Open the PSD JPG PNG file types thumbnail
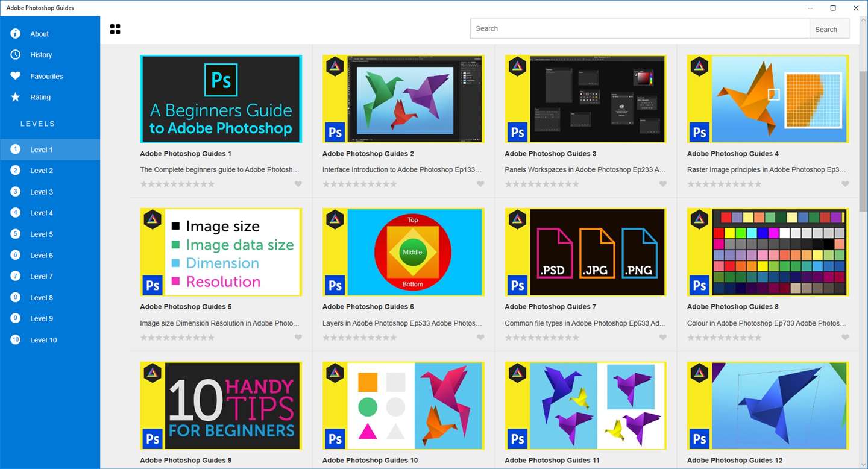Image resolution: width=868 pixels, height=469 pixels. coord(585,252)
